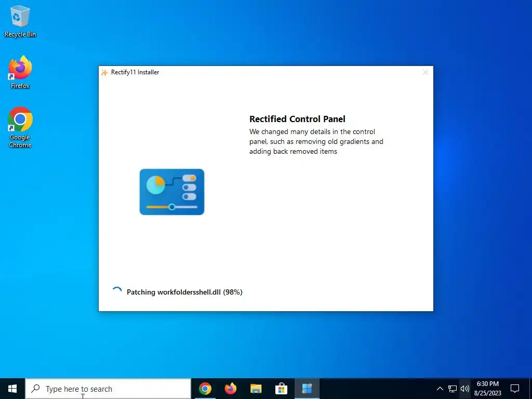
Task: Select the Rectify11 Installer taskbar button
Action: coord(307,389)
